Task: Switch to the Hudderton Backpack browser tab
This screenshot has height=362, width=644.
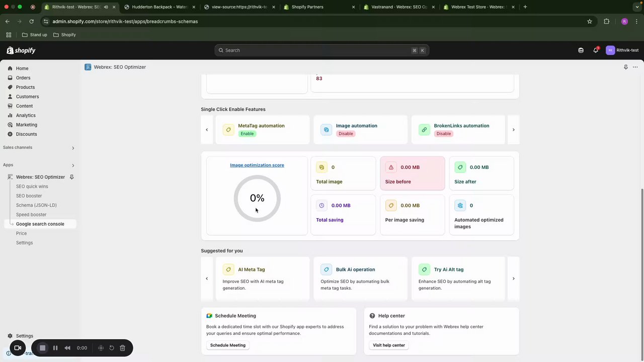Action: (159, 7)
